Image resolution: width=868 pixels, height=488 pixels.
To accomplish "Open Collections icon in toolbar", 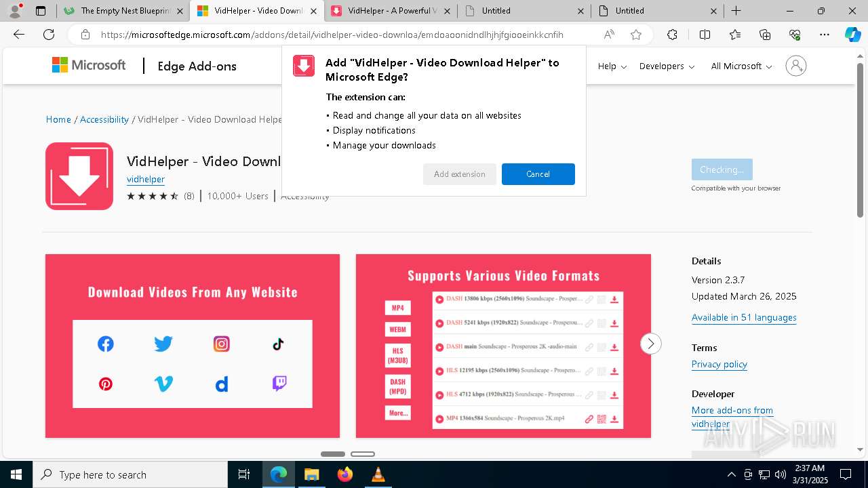I will click(765, 35).
